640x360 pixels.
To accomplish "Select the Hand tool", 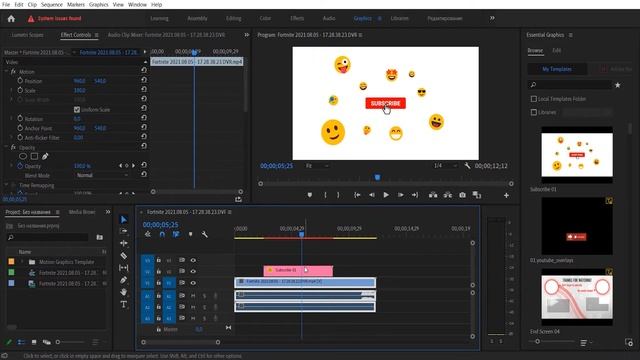I will (x=124, y=292).
